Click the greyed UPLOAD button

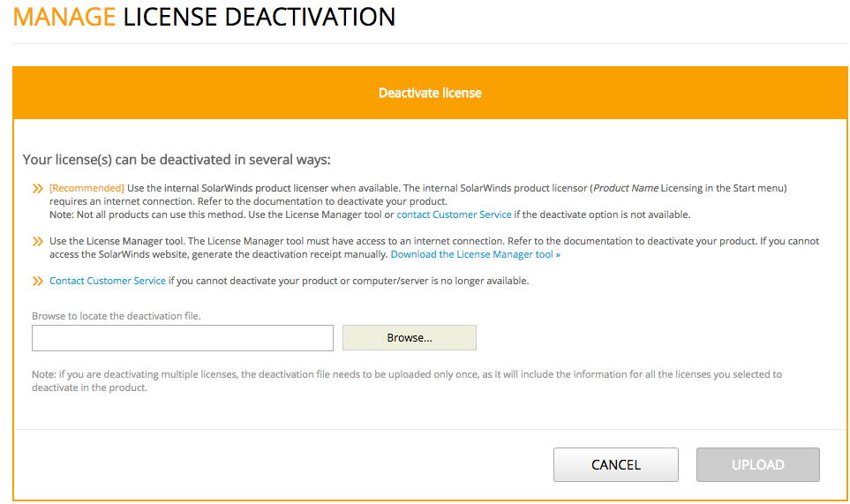(x=758, y=464)
